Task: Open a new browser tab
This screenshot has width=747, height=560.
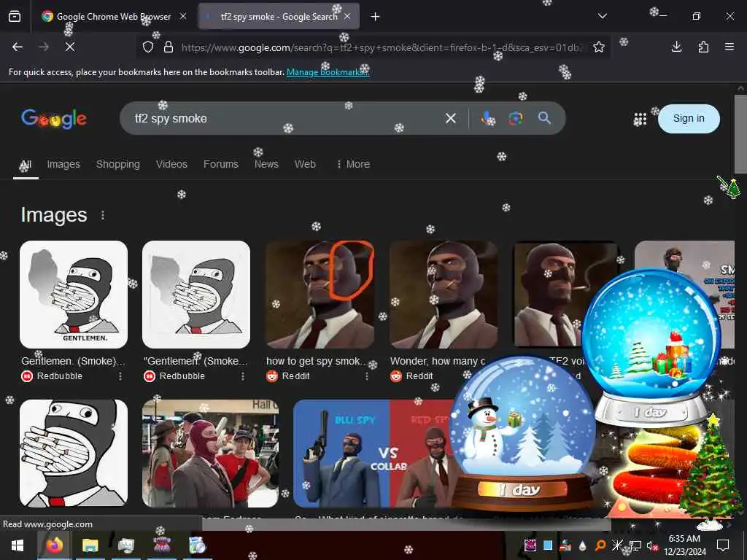Action: pos(376,17)
